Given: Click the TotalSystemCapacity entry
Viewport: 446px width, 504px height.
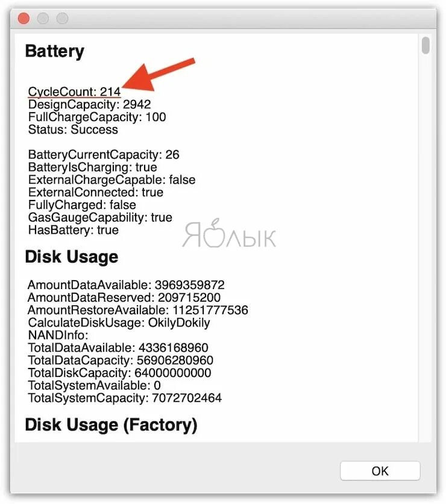Looking at the screenshot, I should [125, 398].
